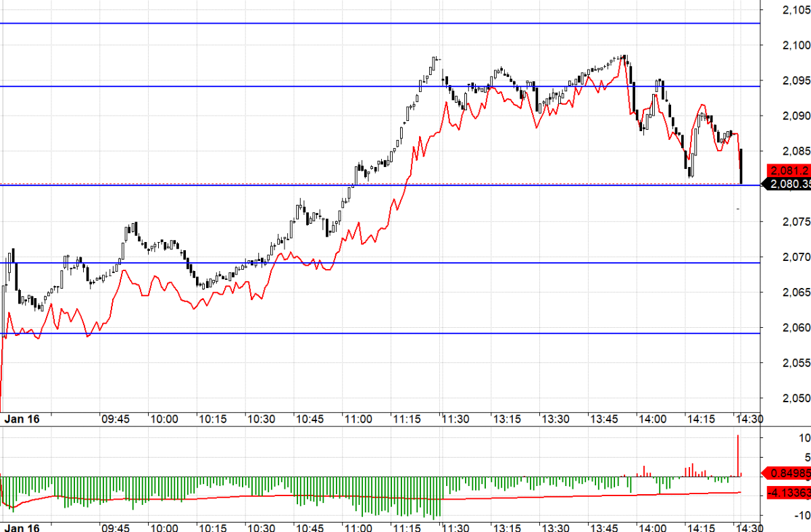Screen dimensions: 811x532
Task: Click the black 2,080.35 price tag
Action: (789, 183)
